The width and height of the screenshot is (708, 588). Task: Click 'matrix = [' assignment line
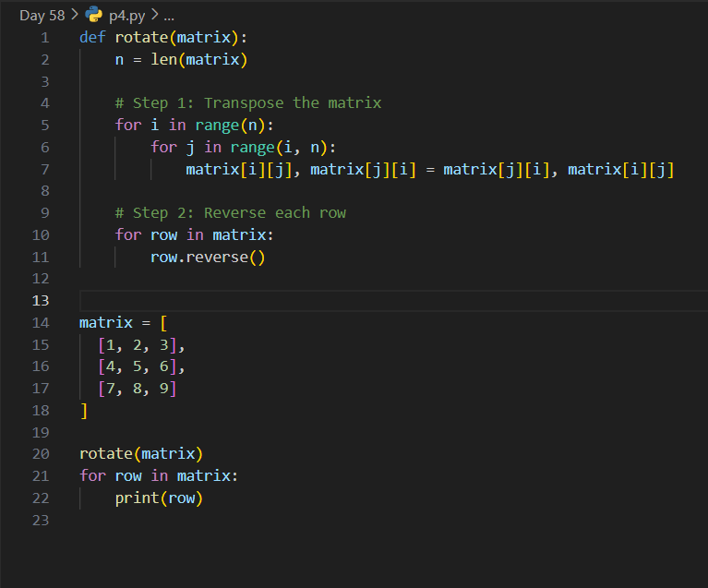124,323
